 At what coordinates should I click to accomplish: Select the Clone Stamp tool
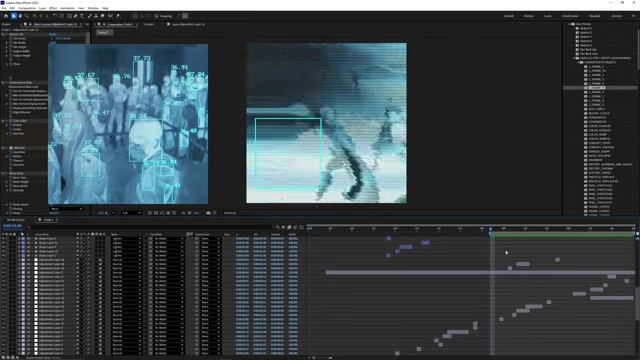click(96, 16)
